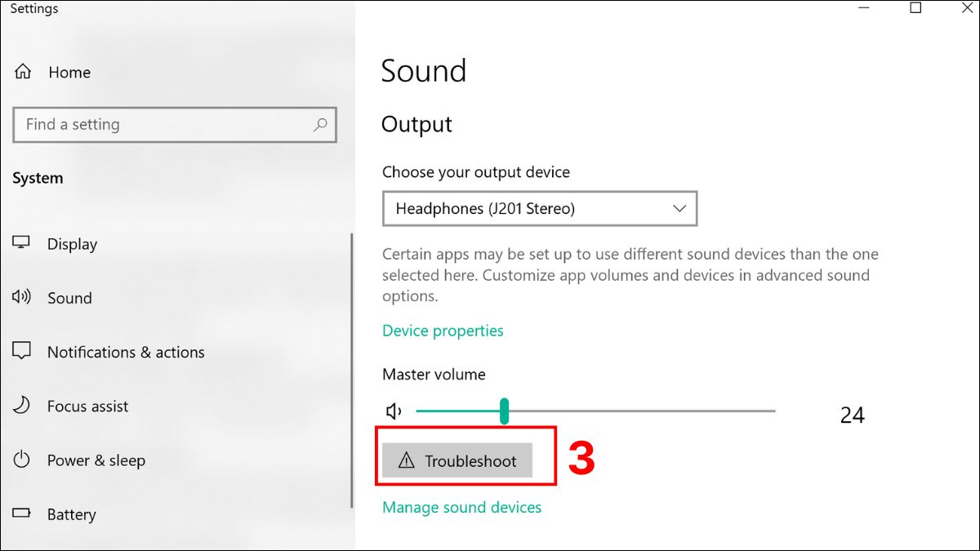Click the dropdown chevron beside Headphones

coord(679,209)
